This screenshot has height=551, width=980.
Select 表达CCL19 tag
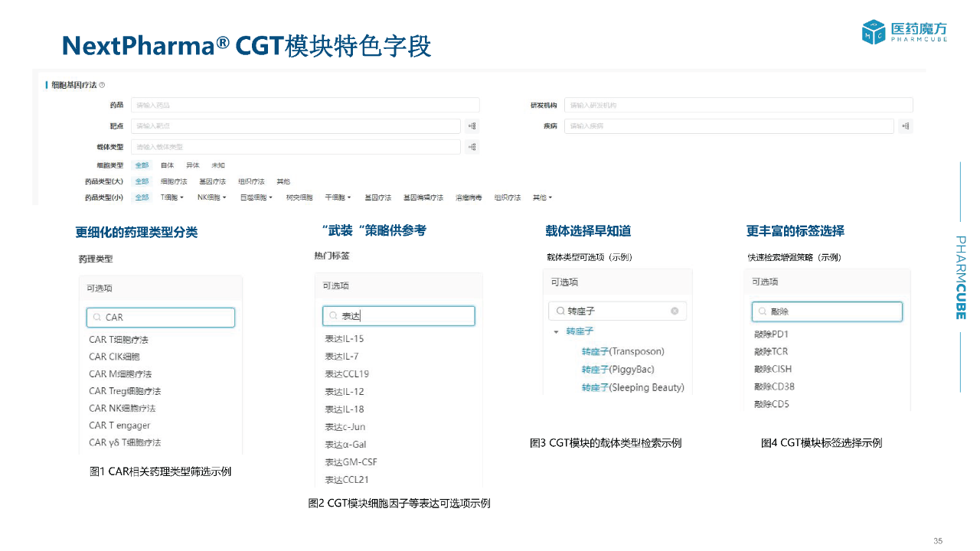pos(347,374)
